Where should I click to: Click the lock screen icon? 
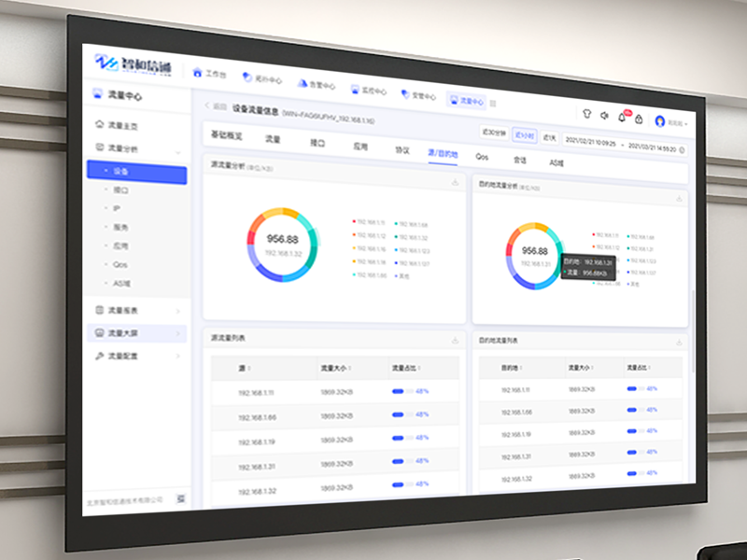click(639, 119)
